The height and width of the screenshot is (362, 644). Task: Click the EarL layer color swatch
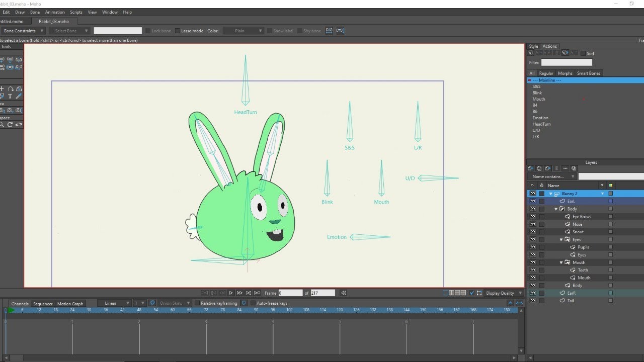(x=611, y=201)
